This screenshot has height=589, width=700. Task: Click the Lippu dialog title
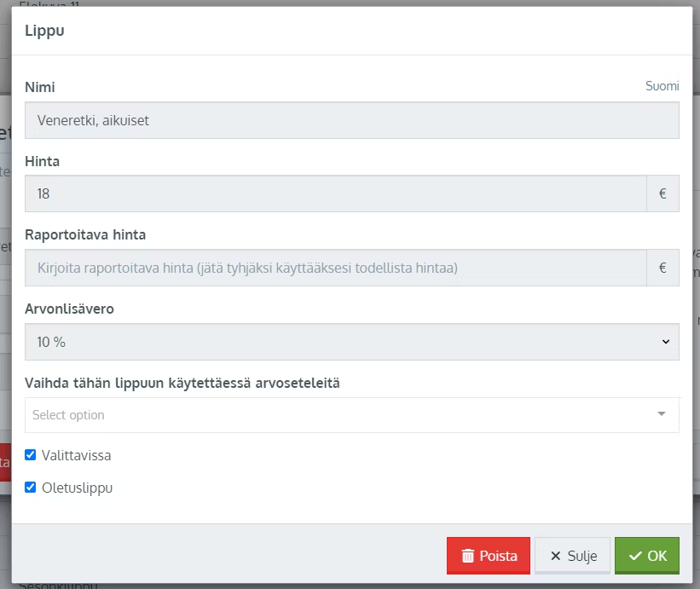(x=44, y=32)
